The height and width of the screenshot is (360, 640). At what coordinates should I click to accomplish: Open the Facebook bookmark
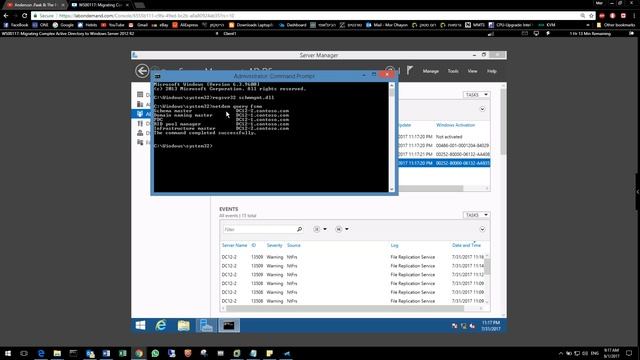coord(16,25)
